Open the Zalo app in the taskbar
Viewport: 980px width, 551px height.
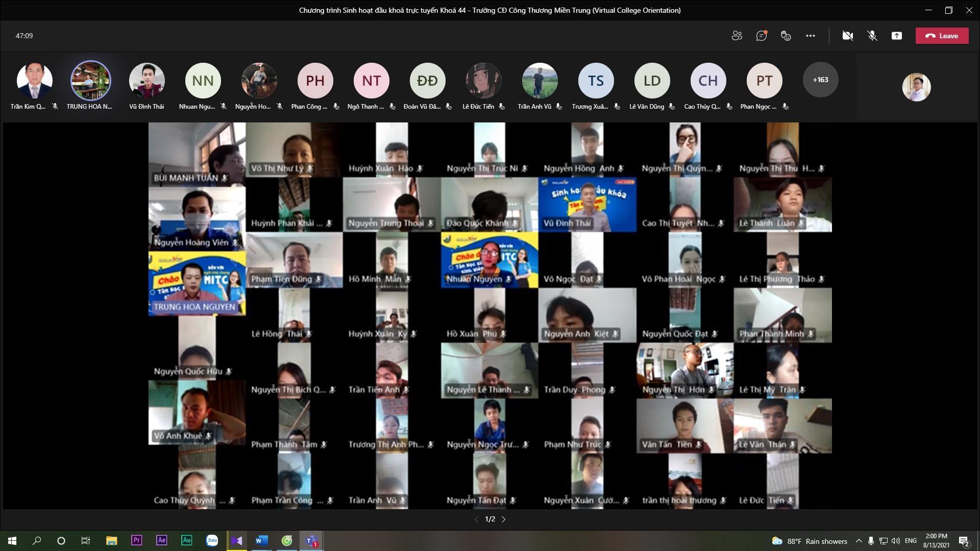(x=212, y=541)
